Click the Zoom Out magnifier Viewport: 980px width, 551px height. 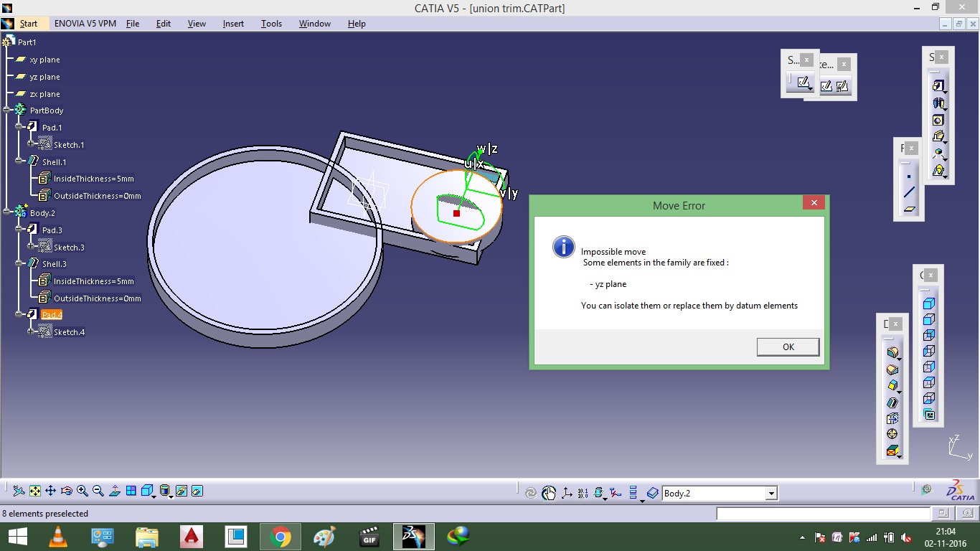[x=98, y=491]
